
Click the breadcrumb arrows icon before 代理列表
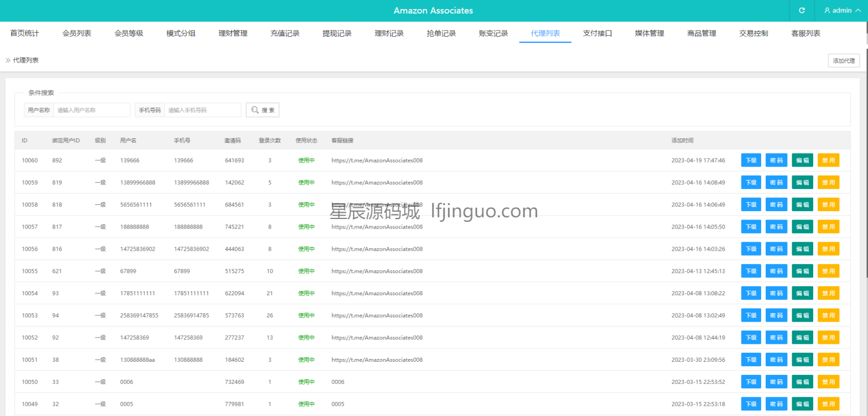[8, 60]
